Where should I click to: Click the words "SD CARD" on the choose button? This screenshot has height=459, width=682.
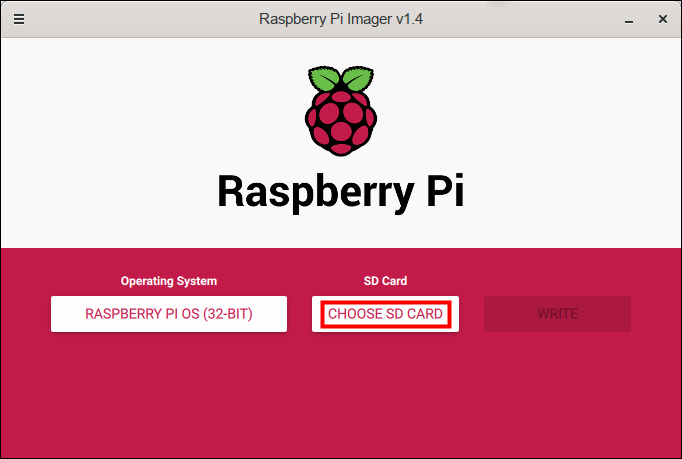click(412, 314)
